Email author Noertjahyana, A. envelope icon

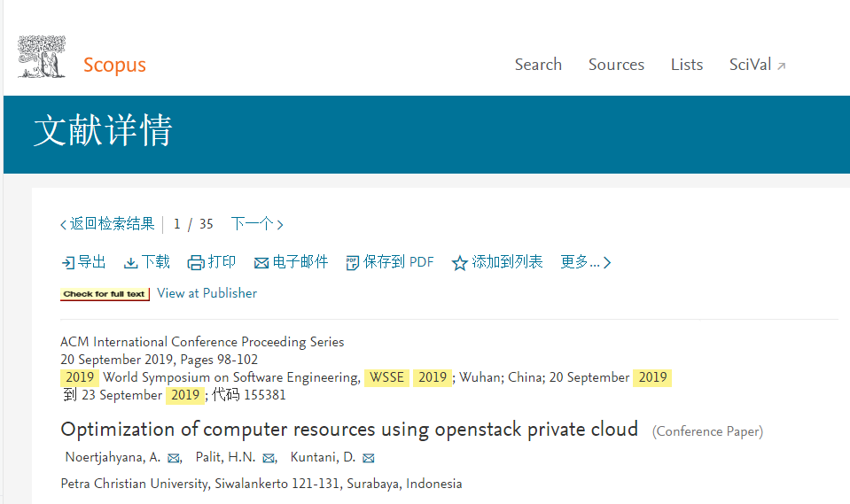click(174, 459)
